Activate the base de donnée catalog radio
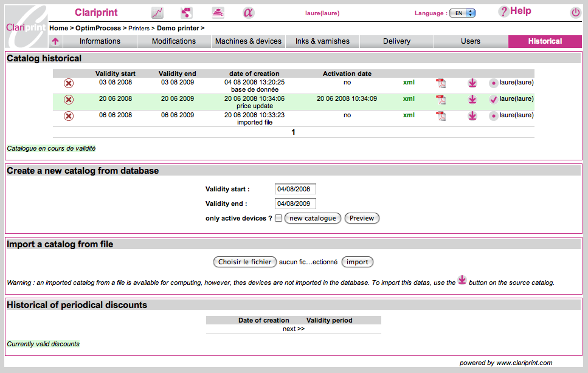588x373 pixels. (x=493, y=83)
